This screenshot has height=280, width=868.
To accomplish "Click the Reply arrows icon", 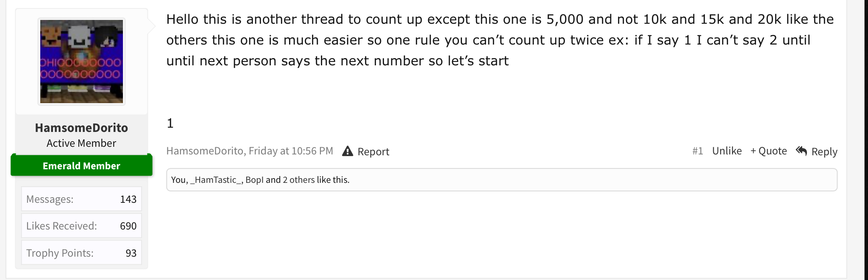I will 801,151.
